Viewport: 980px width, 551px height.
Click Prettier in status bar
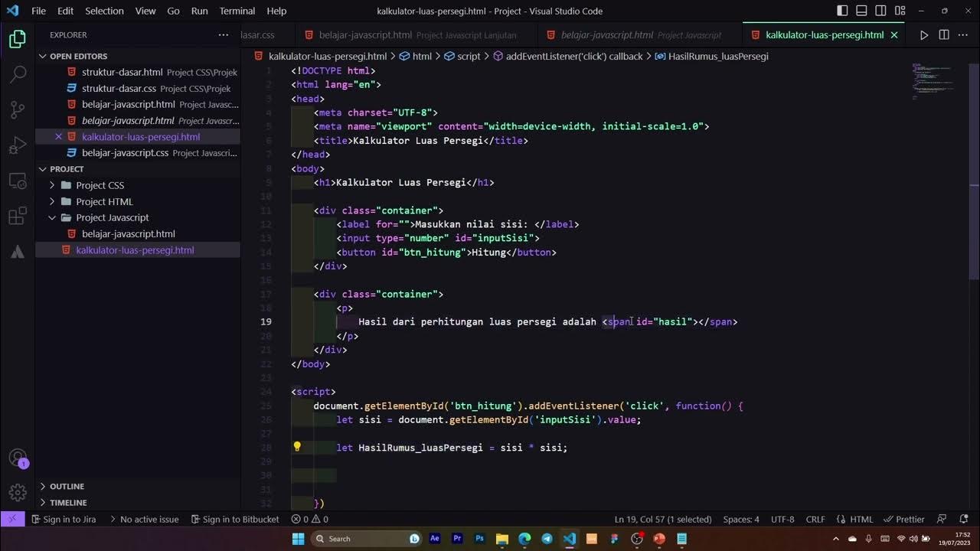click(x=904, y=519)
